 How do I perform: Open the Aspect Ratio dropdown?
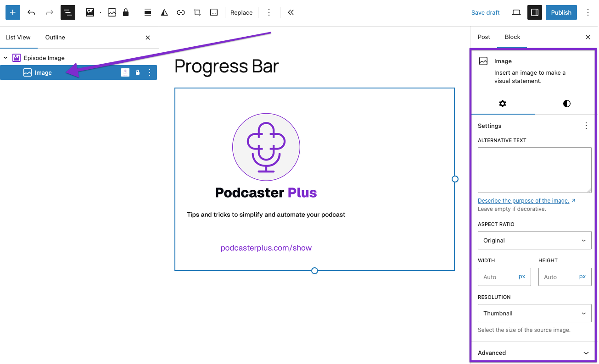[534, 240]
